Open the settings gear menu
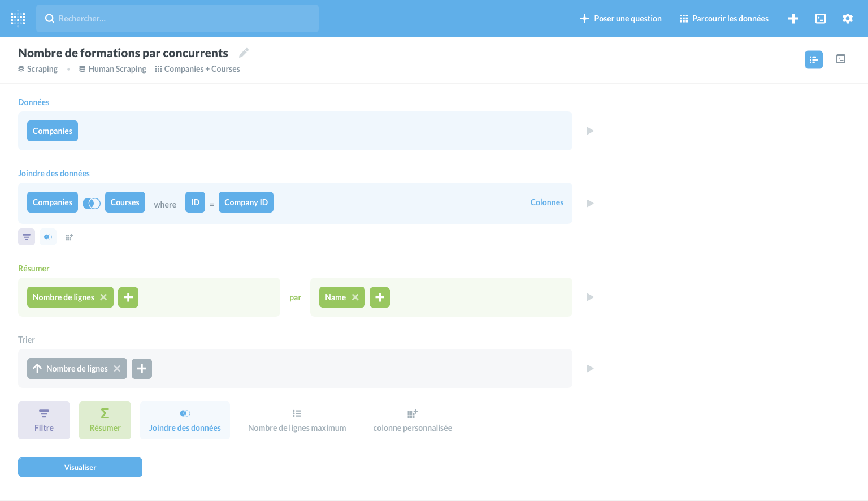The image size is (868, 501). pos(847,19)
